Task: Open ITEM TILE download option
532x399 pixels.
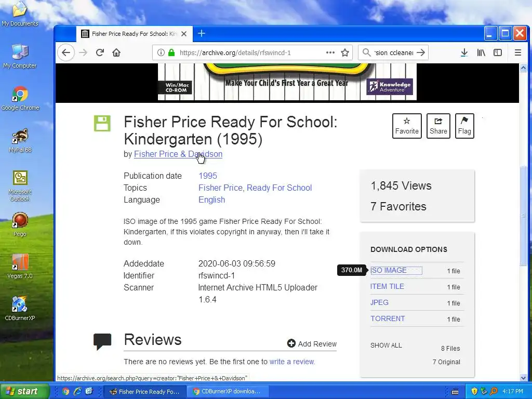Action: pos(387,286)
